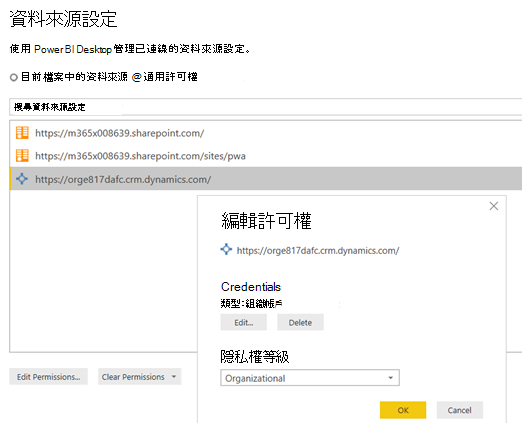
Task: Confirm with the OK button
Action: pos(403,410)
